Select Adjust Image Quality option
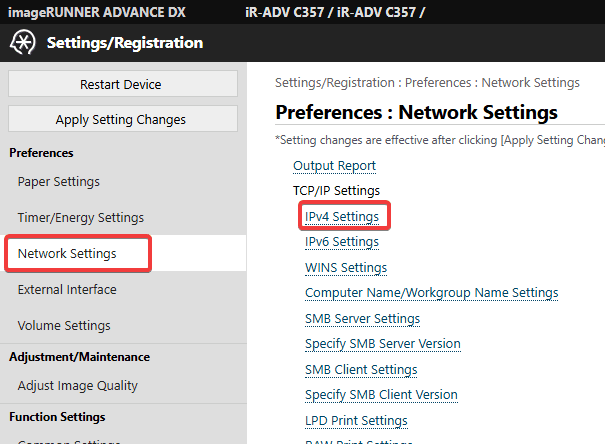The height and width of the screenshot is (444, 605). pyautogui.click(x=78, y=386)
